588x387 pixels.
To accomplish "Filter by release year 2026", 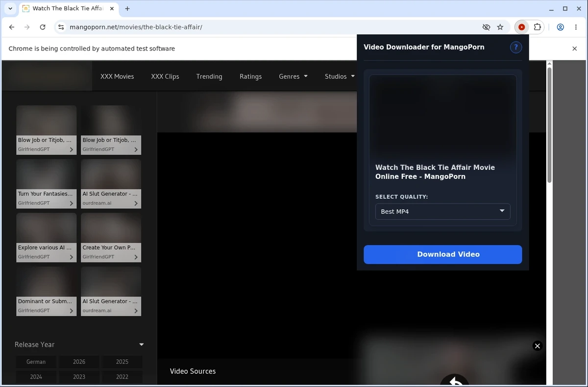I will (x=79, y=362).
